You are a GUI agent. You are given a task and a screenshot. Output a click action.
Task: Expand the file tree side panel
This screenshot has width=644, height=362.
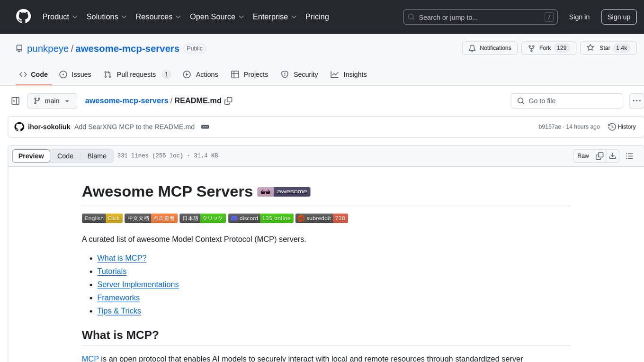tap(16, 101)
